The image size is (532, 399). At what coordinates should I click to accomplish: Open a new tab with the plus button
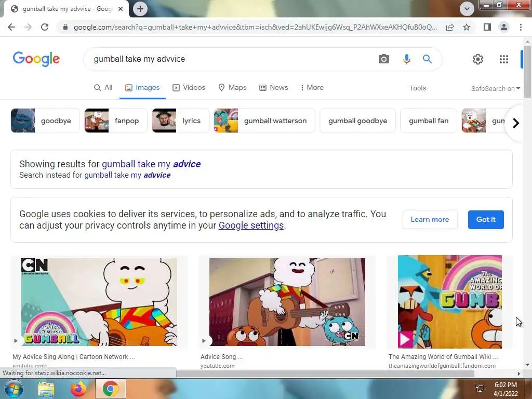click(x=140, y=9)
